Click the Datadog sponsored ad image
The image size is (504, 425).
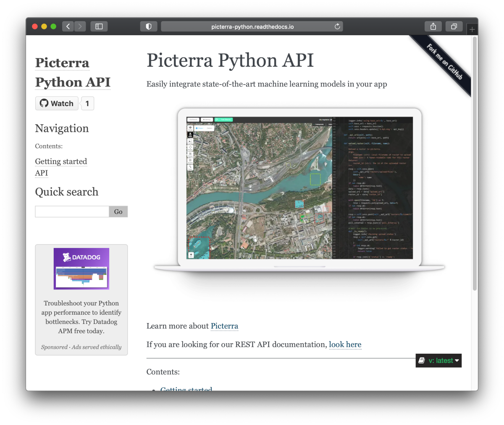(x=81, y=269)
